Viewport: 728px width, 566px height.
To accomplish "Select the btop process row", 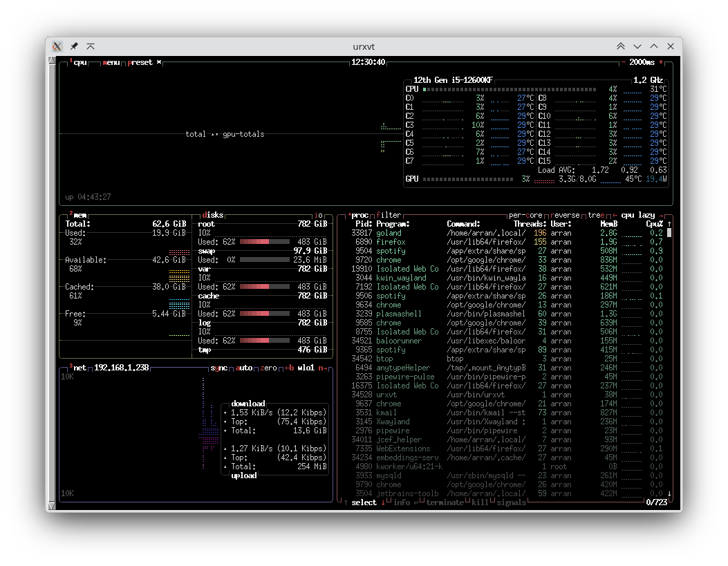I will (x=507, y=359).
